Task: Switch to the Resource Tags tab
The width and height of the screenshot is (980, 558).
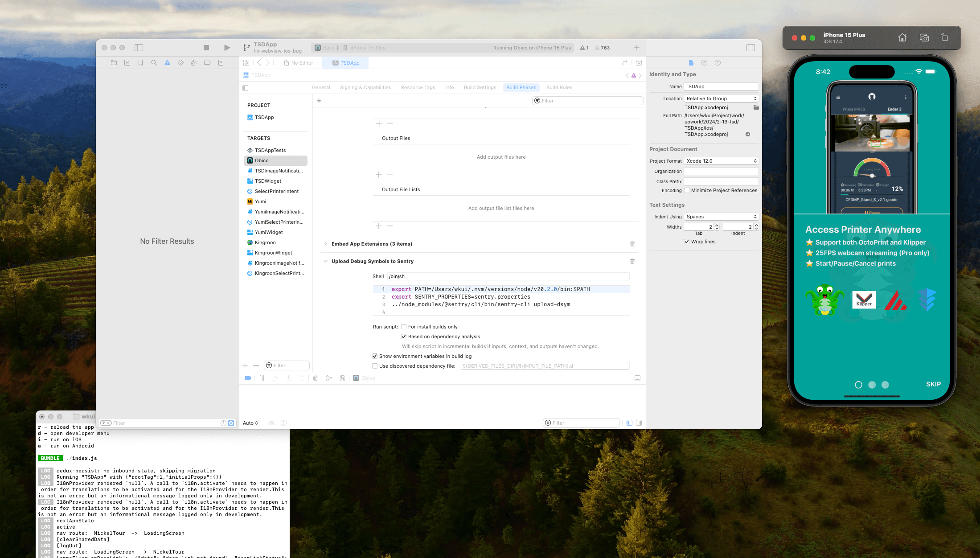Action: [x=418, y=87]
